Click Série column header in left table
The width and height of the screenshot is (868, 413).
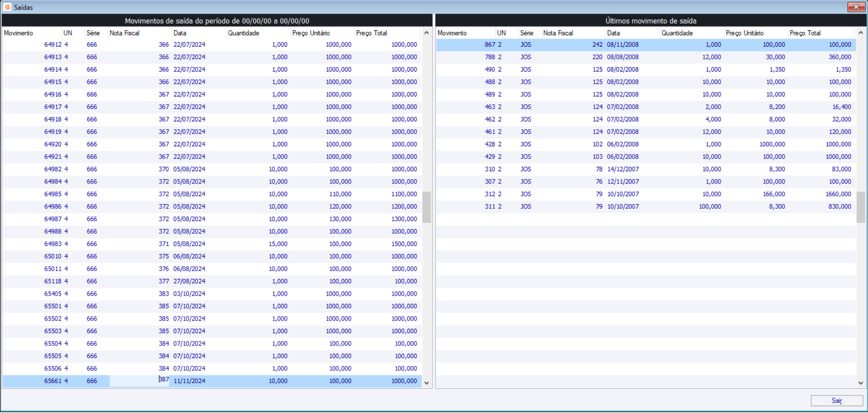97,33
